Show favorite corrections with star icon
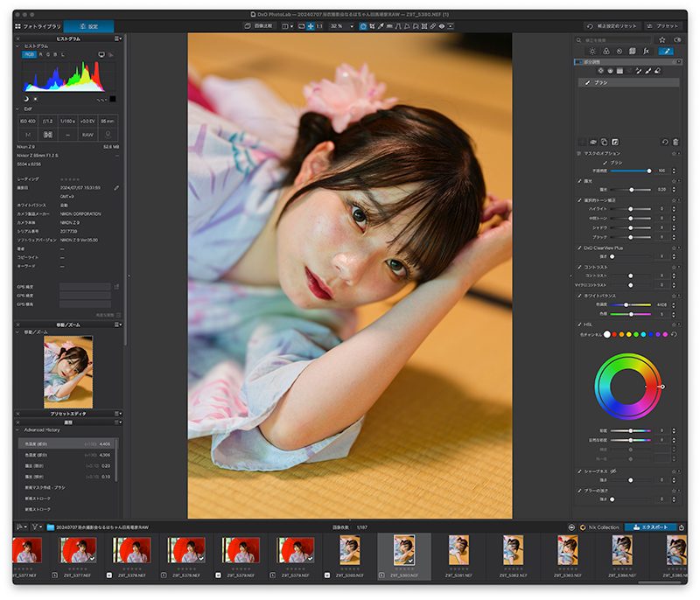Image resolution: width=700 pixels, height=600 pixels. 662,39
